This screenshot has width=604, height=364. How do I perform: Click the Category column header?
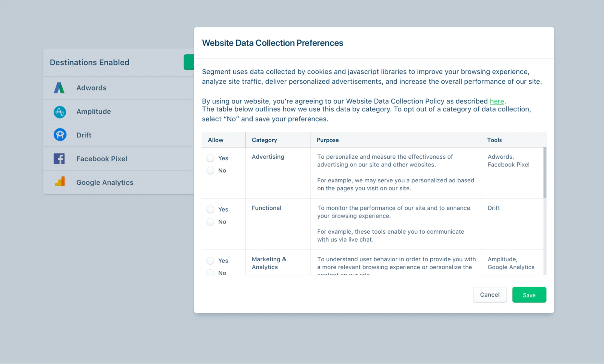coord(264,140)
